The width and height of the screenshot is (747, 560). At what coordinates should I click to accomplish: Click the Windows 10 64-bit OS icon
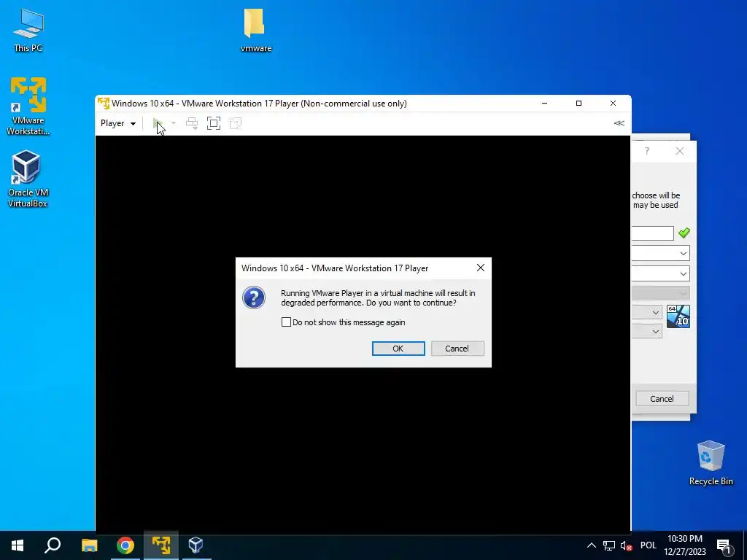pos(678,316)
